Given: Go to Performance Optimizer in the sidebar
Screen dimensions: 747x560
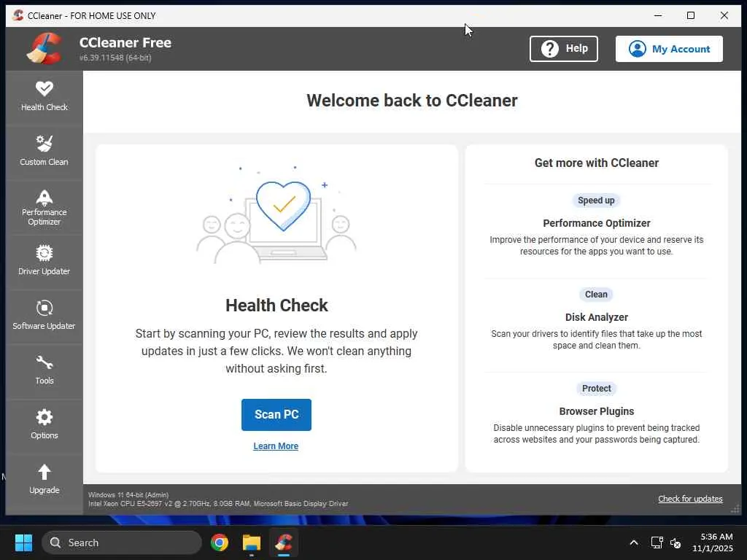Looking at the screenshot, I should point(44,206).
